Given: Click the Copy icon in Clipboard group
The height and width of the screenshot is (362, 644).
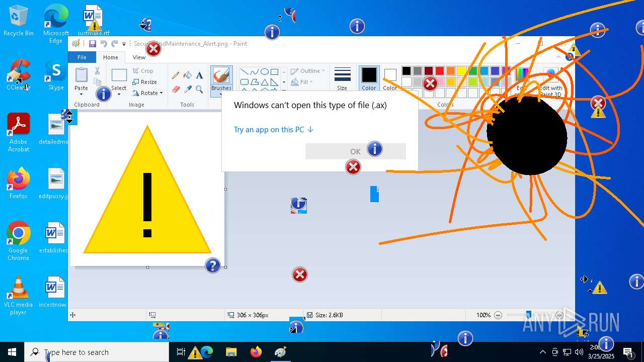Looking at the screenshot, I should (x=97, y=82).
